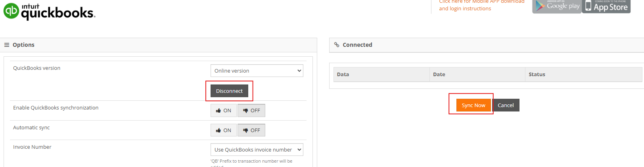The height and width of the screenshot is (167, 644).
Task: Click the Sync Now button
Action: click(473, 105)
